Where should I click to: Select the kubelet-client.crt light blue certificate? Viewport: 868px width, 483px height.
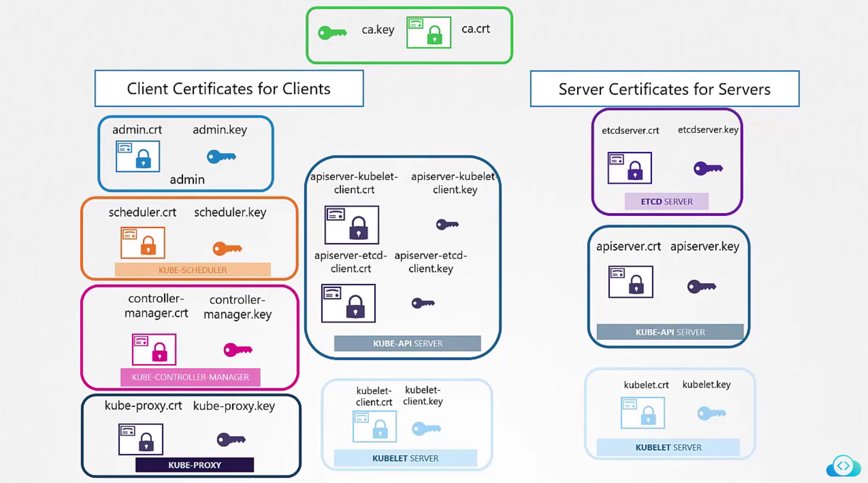pos(375,427)
